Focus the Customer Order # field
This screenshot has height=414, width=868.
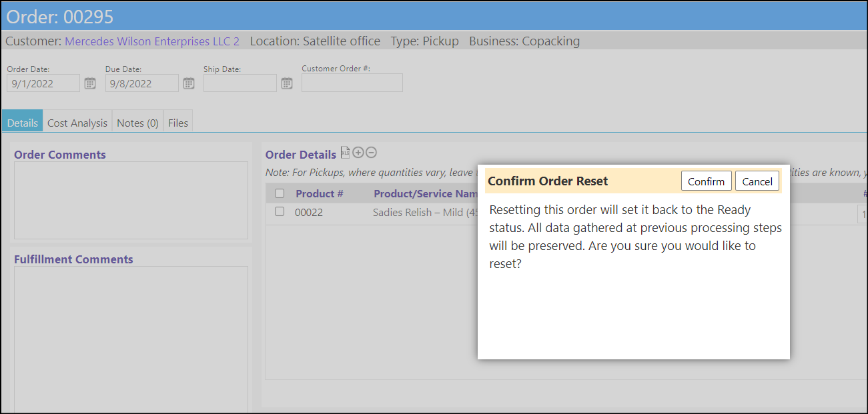pos(352,83)
